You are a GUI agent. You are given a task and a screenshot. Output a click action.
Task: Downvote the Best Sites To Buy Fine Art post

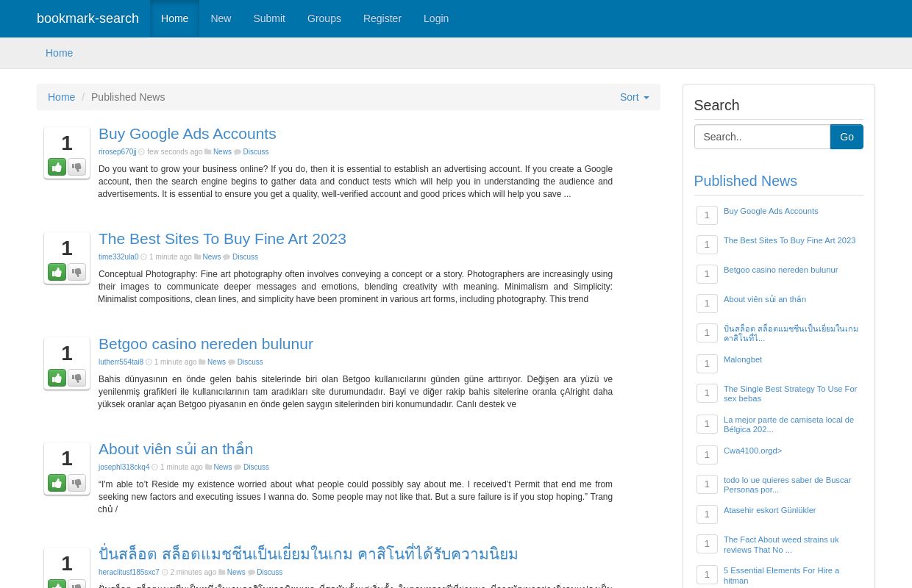pyautogui.click(x=76, y=272)
